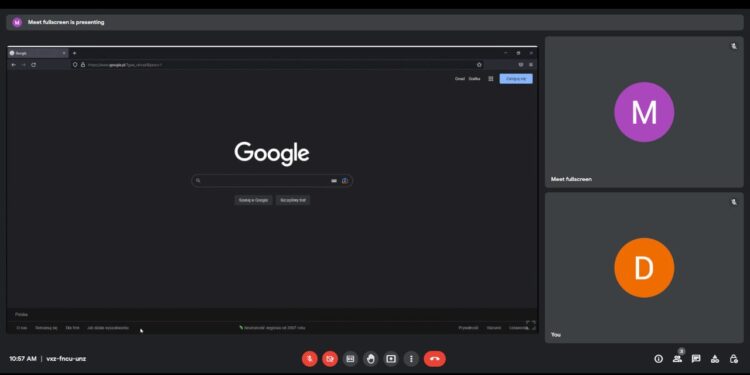Click the 'Szukaj w Google' button
The image size is (750, 375).
point(254,200)
